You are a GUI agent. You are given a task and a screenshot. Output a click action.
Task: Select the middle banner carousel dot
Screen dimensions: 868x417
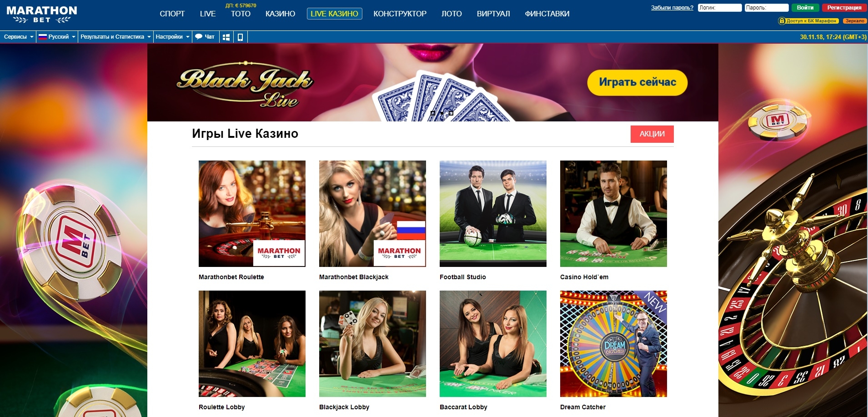(442, 113)
